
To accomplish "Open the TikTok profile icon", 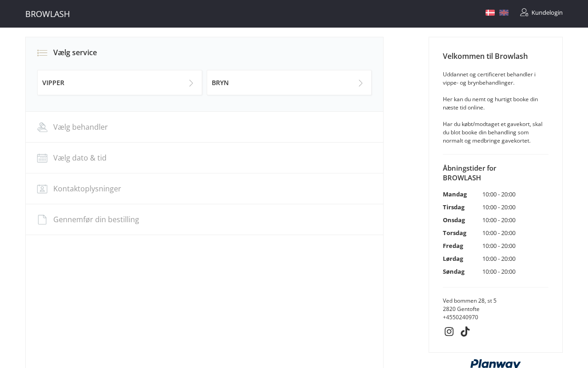I will point(465,332).
